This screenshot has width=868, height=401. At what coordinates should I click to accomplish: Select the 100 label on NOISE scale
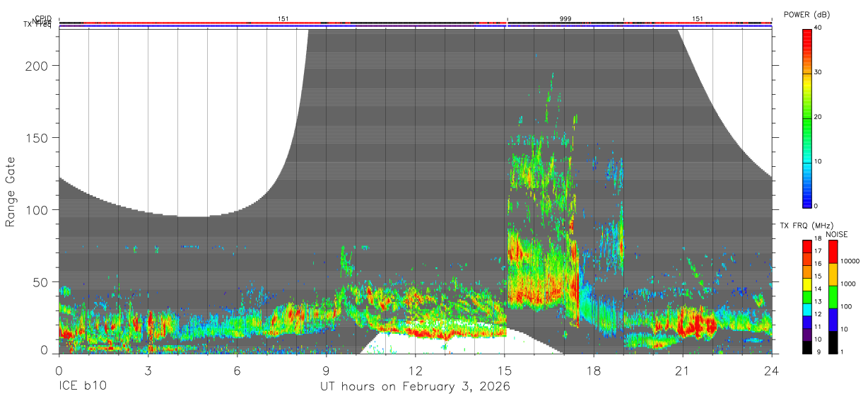point(846,306)
